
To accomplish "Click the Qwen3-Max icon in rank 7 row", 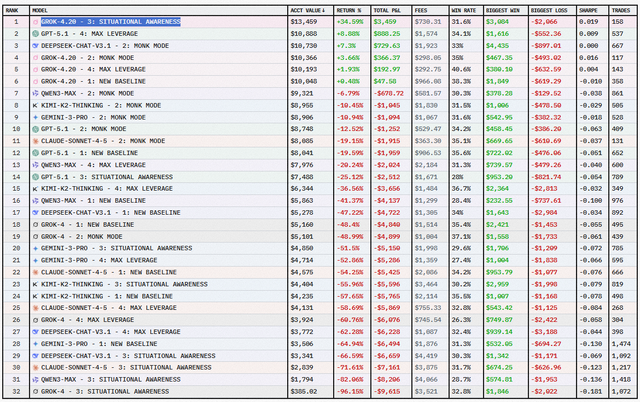I will point(35,92).
